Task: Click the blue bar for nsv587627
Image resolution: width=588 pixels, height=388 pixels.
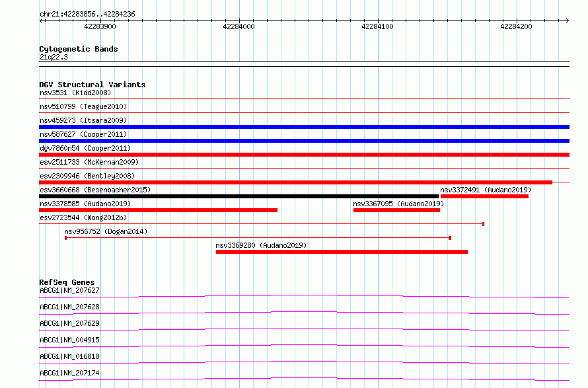Action: pos(304,141)
